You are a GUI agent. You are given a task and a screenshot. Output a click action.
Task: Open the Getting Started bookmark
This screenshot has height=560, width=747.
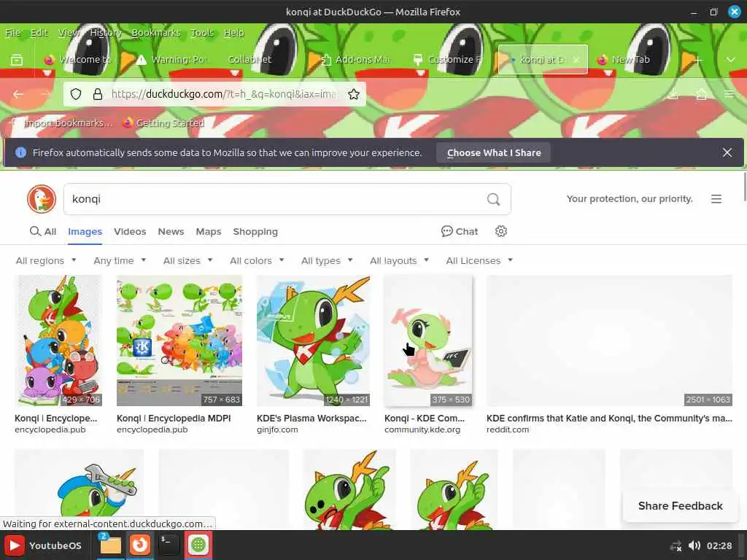click(x=163, y=122)
